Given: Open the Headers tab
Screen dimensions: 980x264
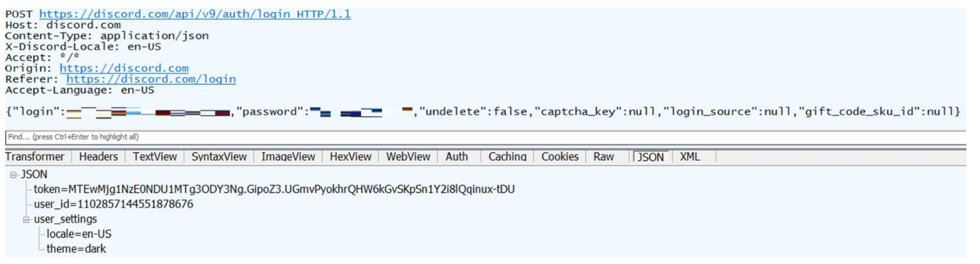Looking at the screenshot, I should pos(98,157).
